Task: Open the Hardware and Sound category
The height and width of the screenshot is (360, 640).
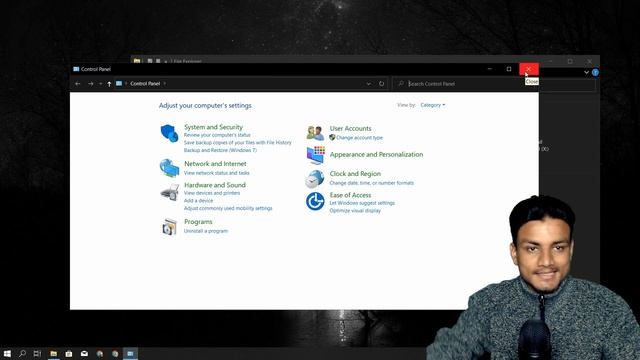Action: (215, 185)
